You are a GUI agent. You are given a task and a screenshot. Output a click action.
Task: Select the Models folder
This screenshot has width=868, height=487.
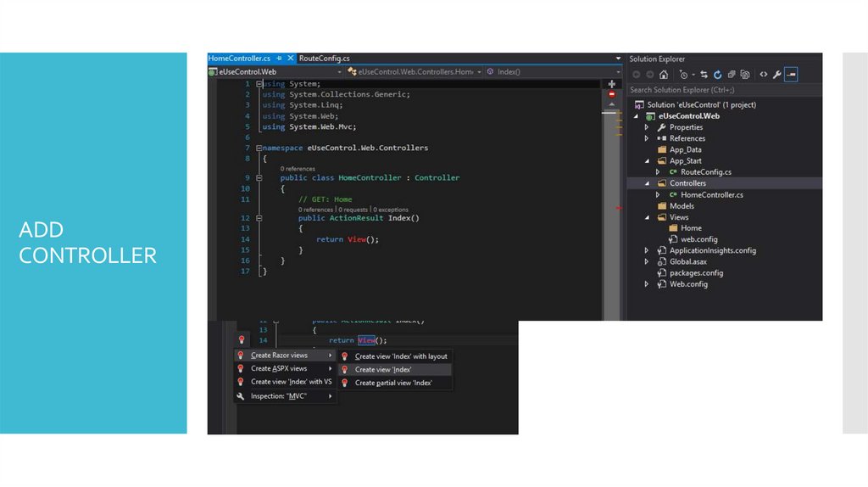pyautogui.click(x=682, y=206)
